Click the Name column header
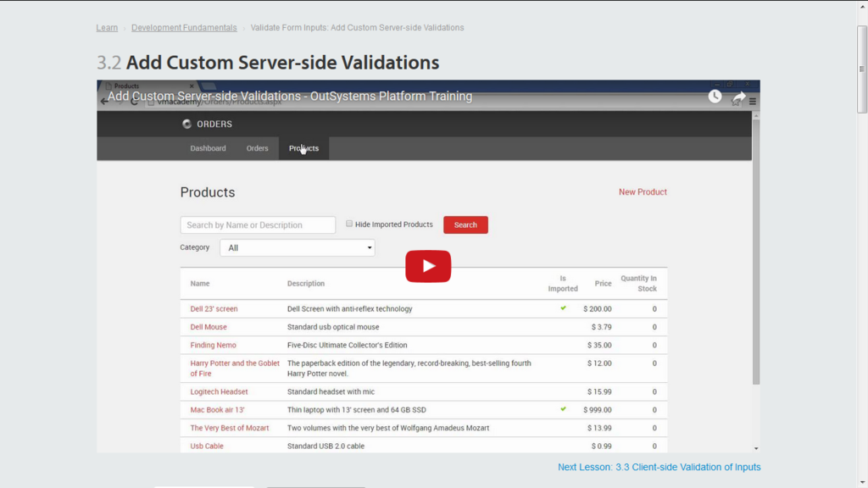Screen dimensions: 868x488 pyautogui.click(x=200, y=283)
